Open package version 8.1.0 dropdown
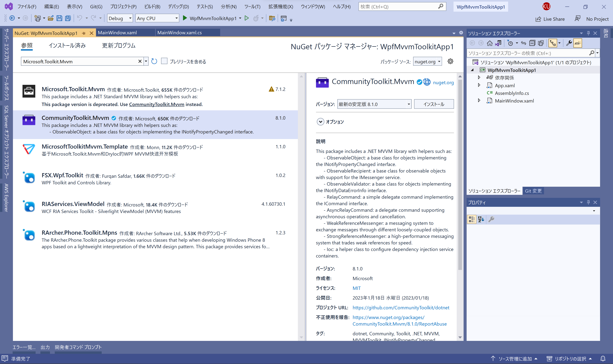Image resolution: width=613 pixels, height=364 pixels. coord(374,104)
